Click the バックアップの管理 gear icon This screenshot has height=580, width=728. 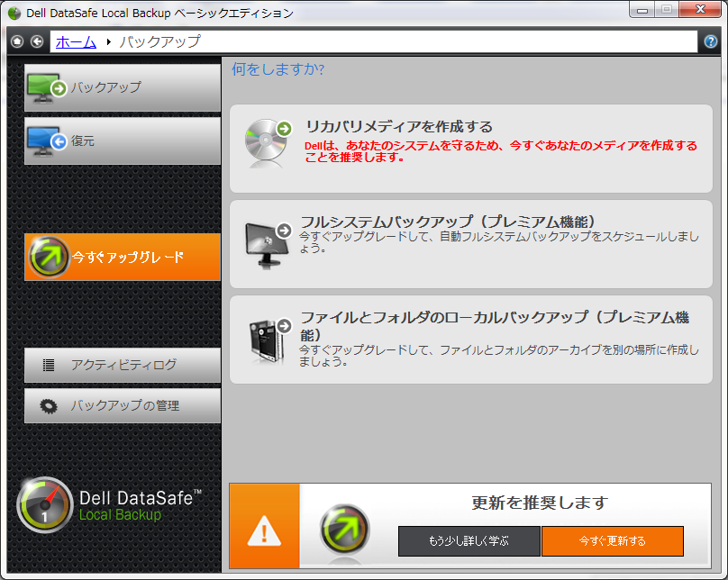(48, 405)
